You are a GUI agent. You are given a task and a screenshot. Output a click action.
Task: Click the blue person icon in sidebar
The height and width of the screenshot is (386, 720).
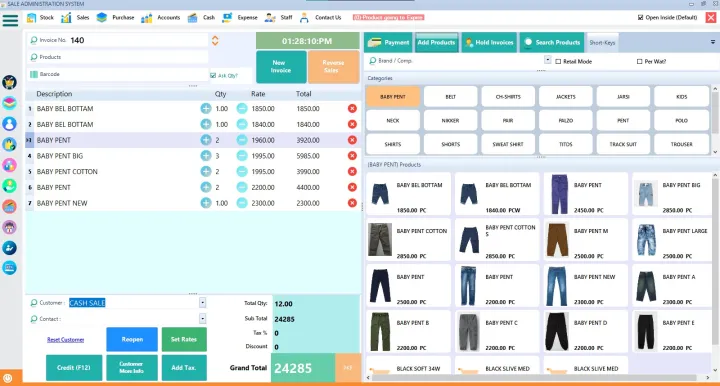(9, 123)
